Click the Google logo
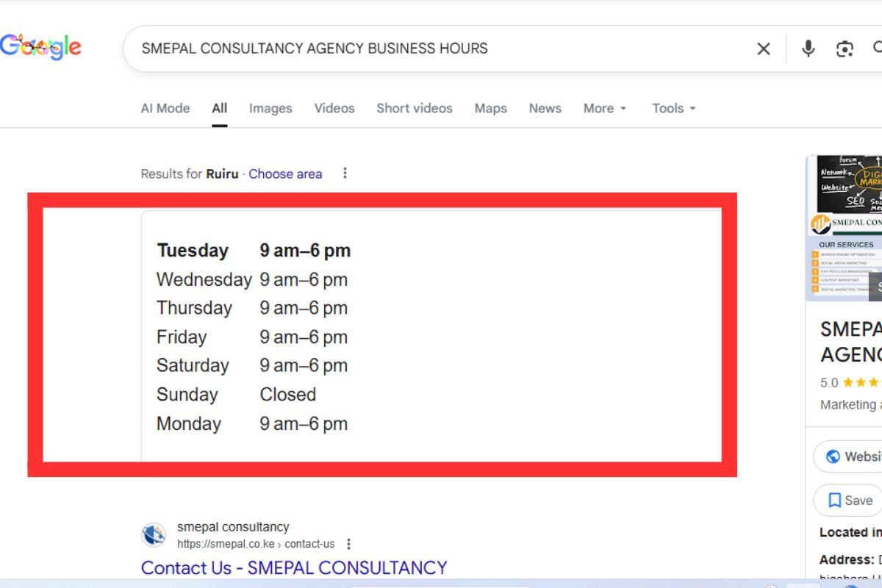Image resolution: width=882 pixels, height=588 pixels. click(x=42, y=46)
